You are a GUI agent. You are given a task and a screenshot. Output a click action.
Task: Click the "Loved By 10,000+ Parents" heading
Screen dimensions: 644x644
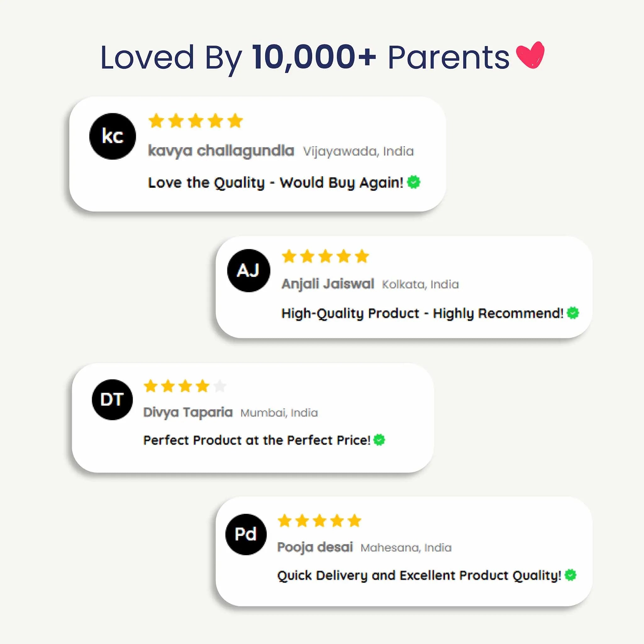click(x=305, y=57)
